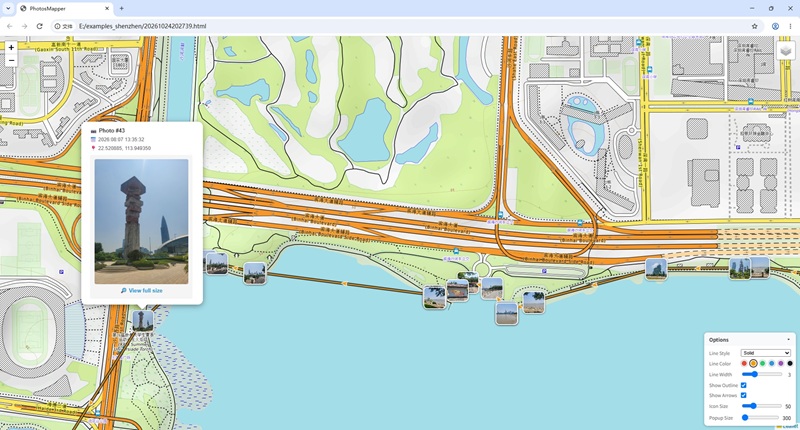This screenshot has width=800, height=430.
Task: Minimize the browser window
Action: click(x=753, y=8)
